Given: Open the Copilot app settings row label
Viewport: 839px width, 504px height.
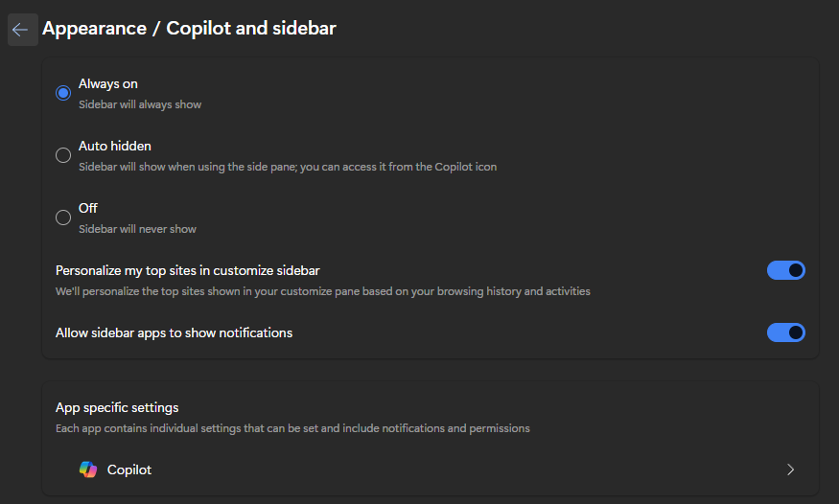Looking at the screenshot, I should pos(129,470).
